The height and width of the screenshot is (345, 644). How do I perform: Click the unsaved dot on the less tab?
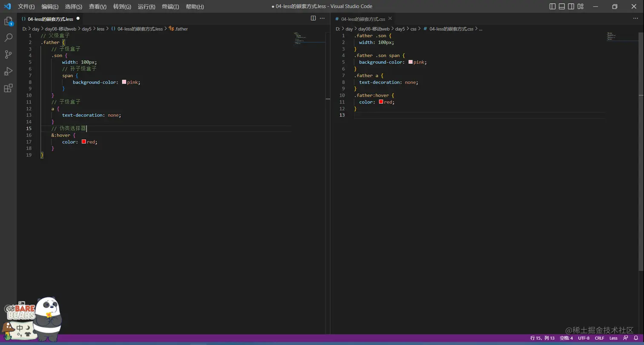click(78, 19)
